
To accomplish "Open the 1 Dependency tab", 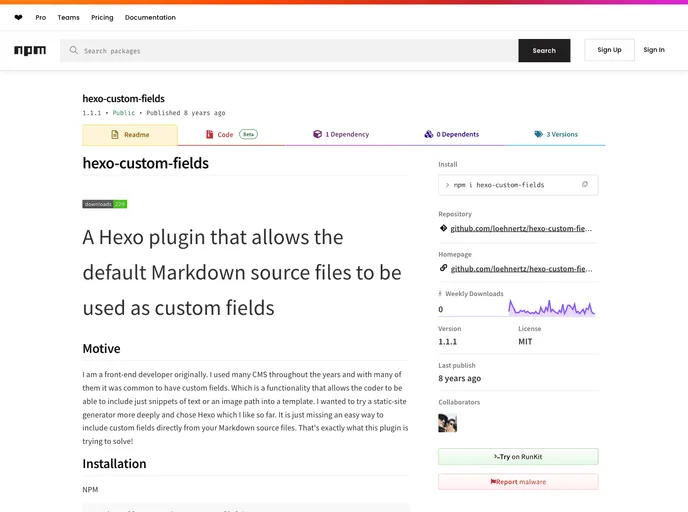I will point(341,134).
